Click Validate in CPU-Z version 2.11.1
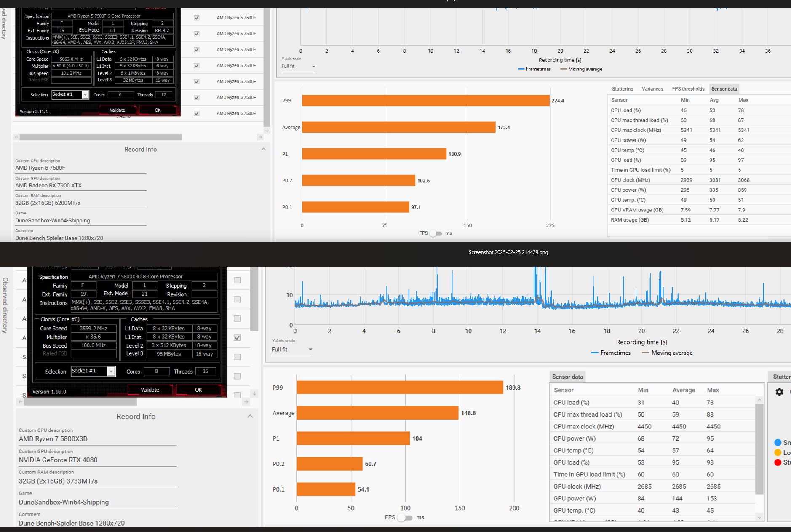This screenshot has height=532, width=791. [117, 110]
